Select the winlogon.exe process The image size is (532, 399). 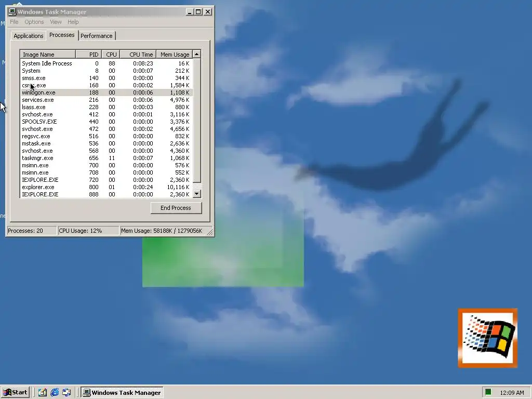coord(106,92)
